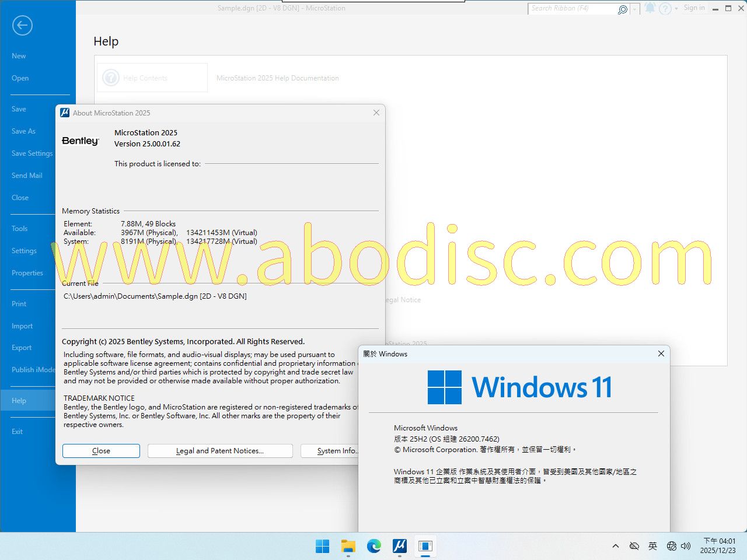Expand the help icon dropdown arrow

676,9
